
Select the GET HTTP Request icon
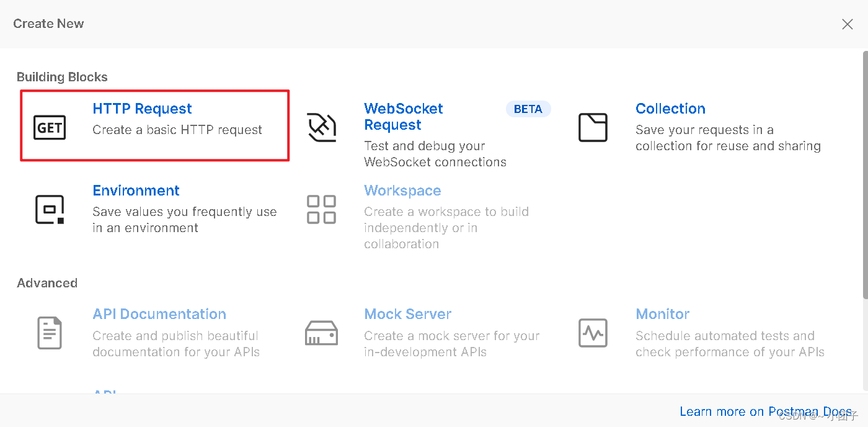(50, 127)
